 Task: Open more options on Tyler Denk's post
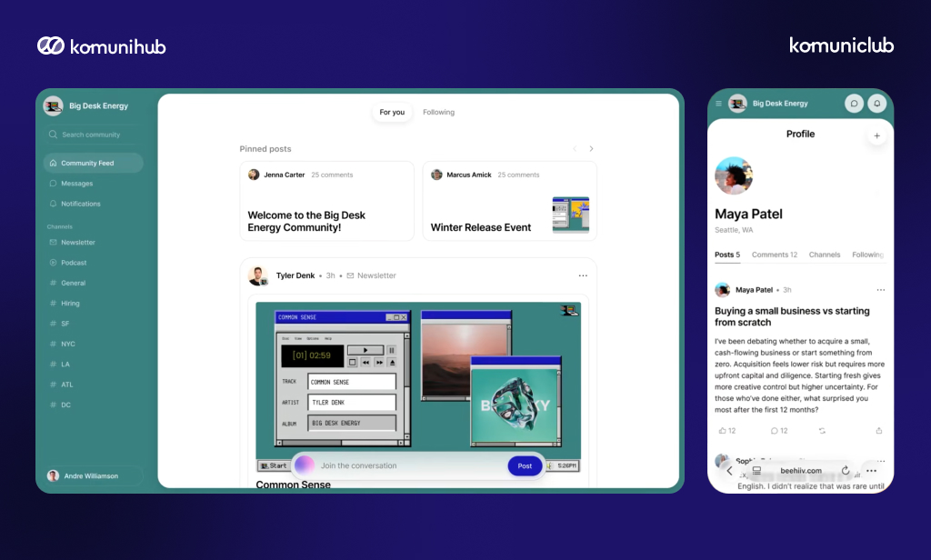583,275
